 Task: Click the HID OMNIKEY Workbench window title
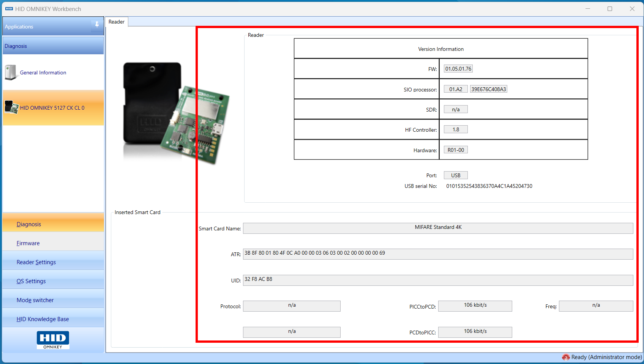[48, 9]
